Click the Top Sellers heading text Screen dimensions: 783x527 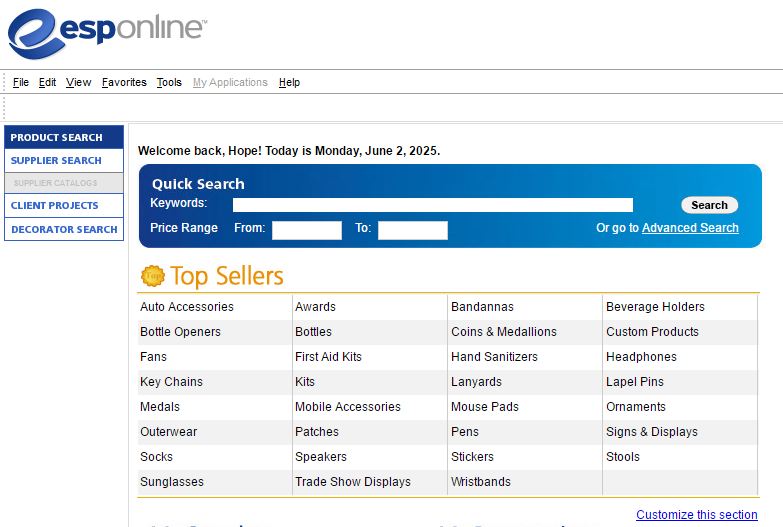227,276
